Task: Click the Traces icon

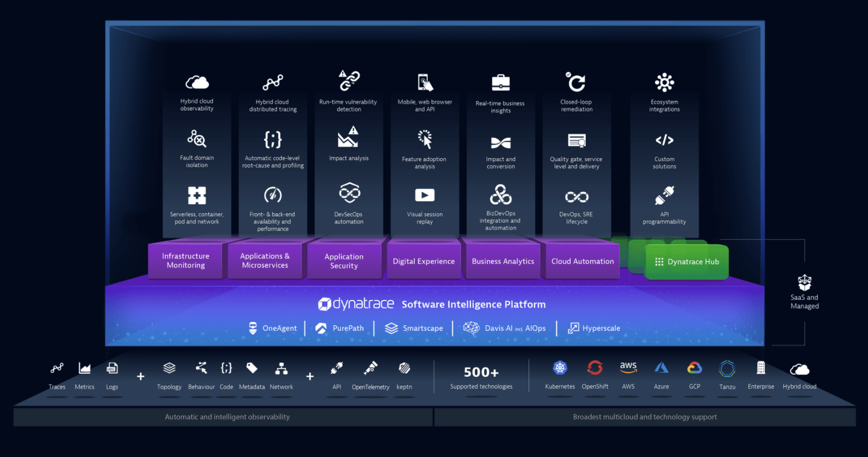Action: coord(56,368)
